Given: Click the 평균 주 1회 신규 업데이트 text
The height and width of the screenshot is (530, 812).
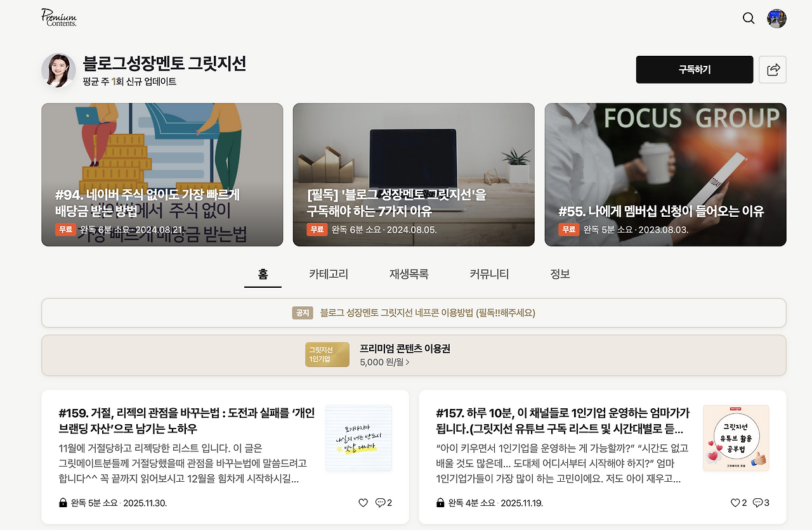Looking at the screenshot, I should point(129,82).
